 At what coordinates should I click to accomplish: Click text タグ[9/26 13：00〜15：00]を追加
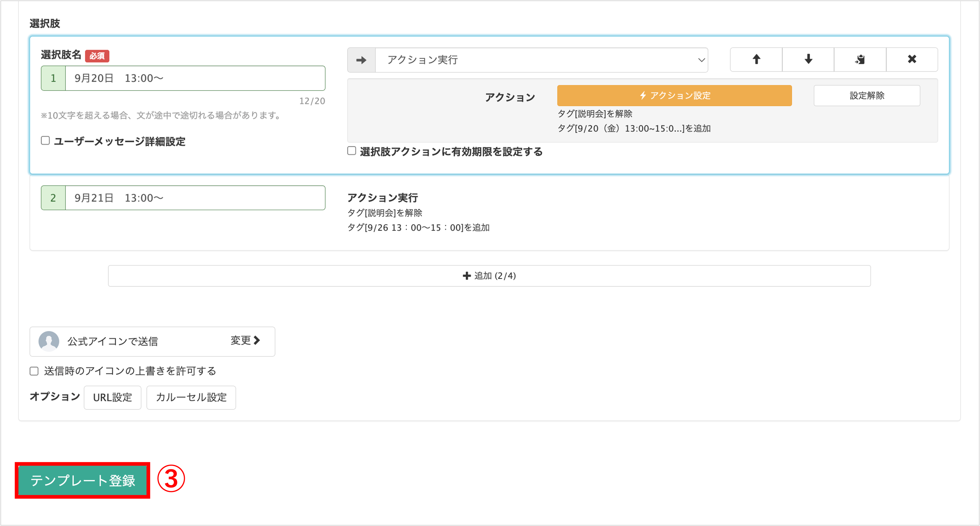419,228
